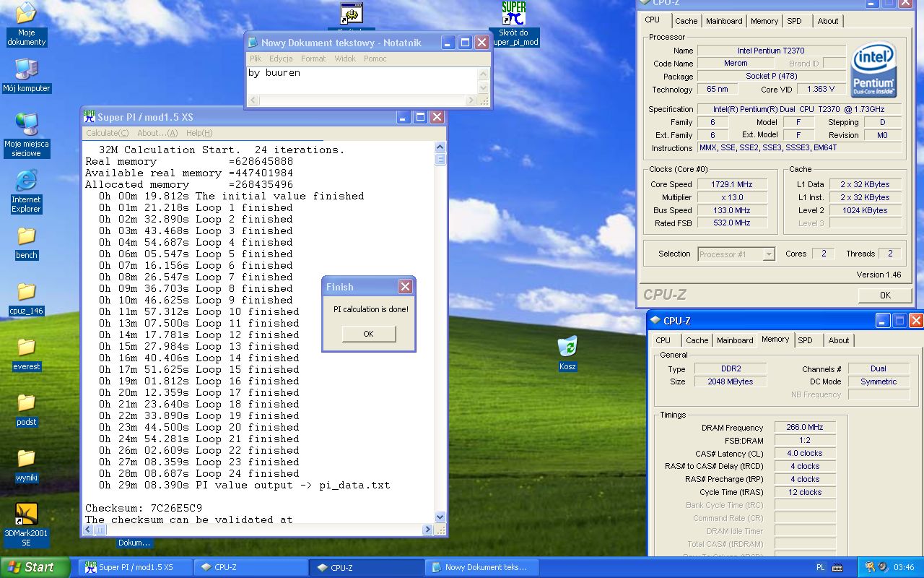Viewport: 924px width, 578px height.
Task: Open Widok menu in Notatnik
Action: [x=345, y=59]
